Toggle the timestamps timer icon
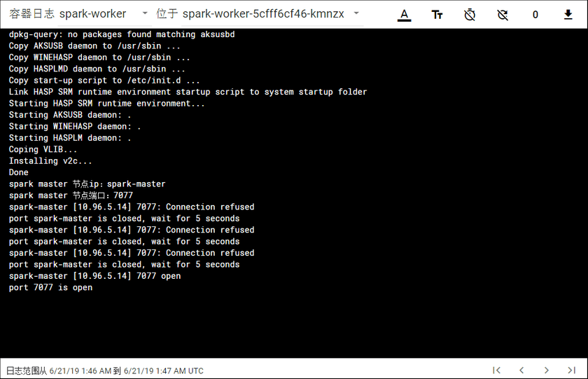Screen dimensions: 588x379 [470, 15]
